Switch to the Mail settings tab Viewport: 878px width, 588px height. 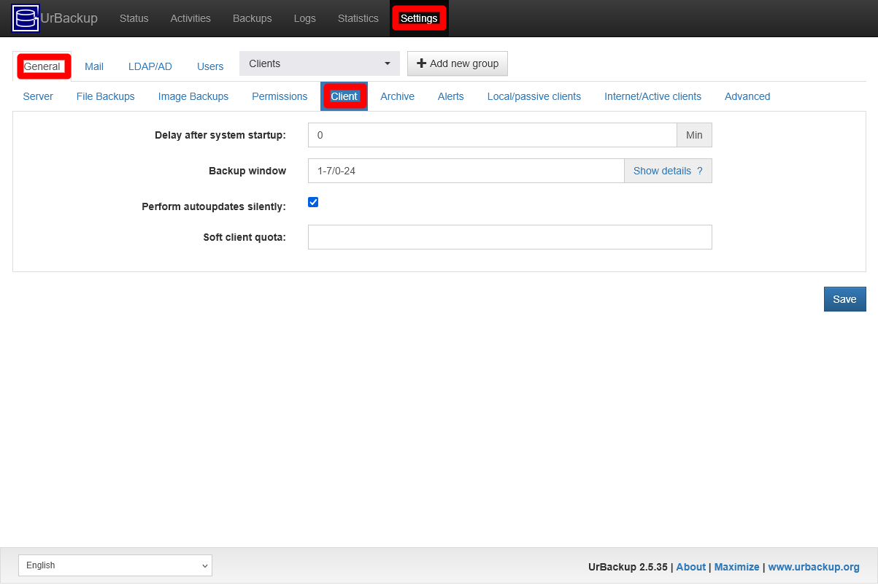93,66
